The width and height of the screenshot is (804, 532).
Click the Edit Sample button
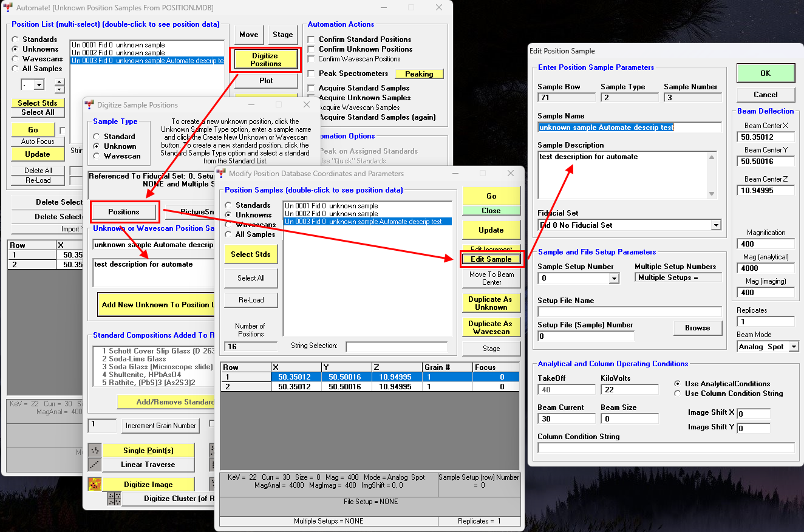[x=491, y=259]
